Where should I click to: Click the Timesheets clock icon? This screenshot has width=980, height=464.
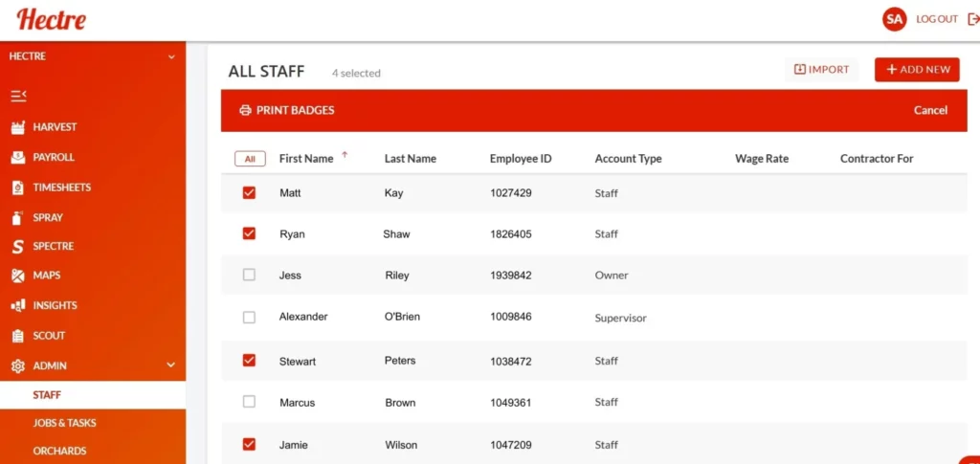[17, 188]
